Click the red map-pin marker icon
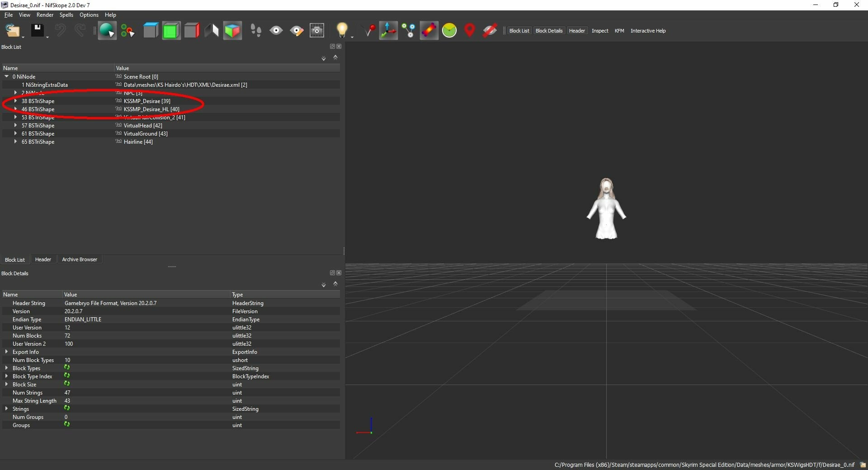 470,31
